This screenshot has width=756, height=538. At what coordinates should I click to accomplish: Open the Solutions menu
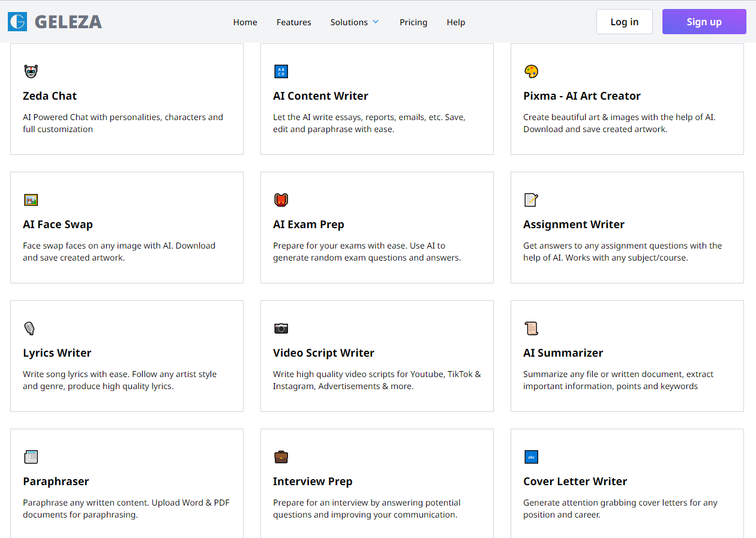point(355,22)
